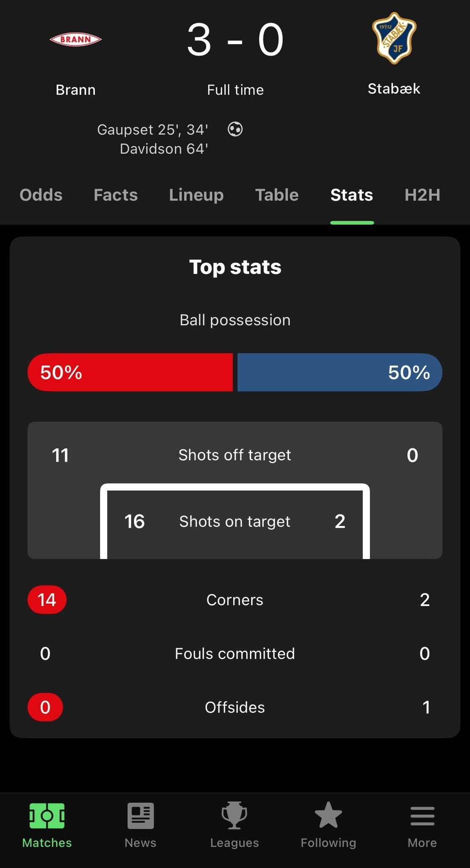
Task: Open the Matches pitch icon
Action: pos(47,815)
